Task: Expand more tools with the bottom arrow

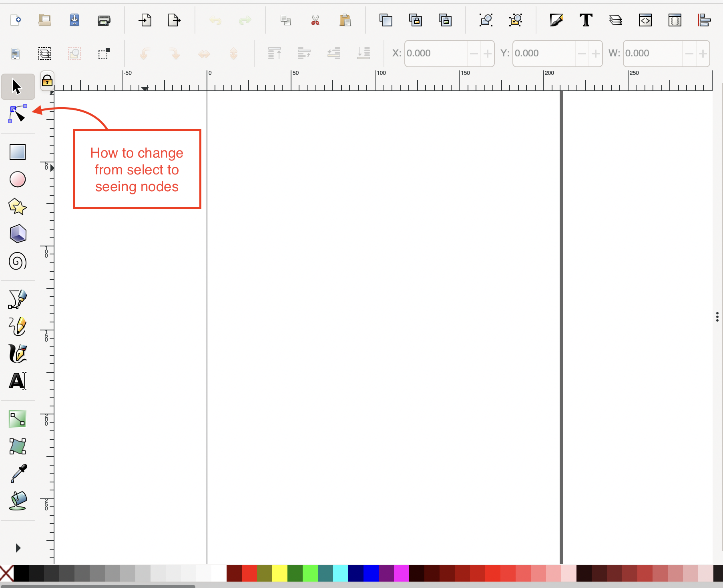Action: [x=17, y=547]
